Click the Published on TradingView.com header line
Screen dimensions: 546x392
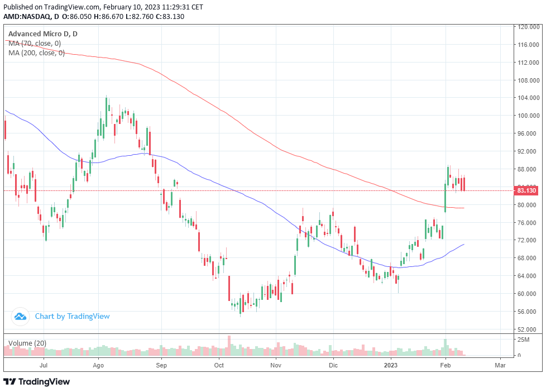pyautogui.click(x=103, y=7)
